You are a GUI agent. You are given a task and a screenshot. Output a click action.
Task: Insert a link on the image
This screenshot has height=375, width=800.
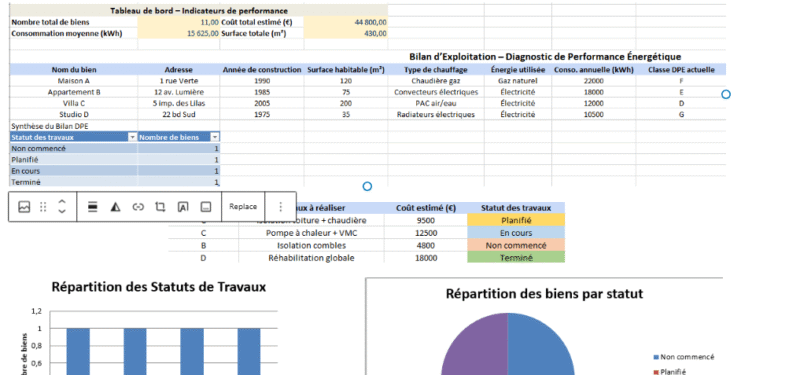click(138, 207)
